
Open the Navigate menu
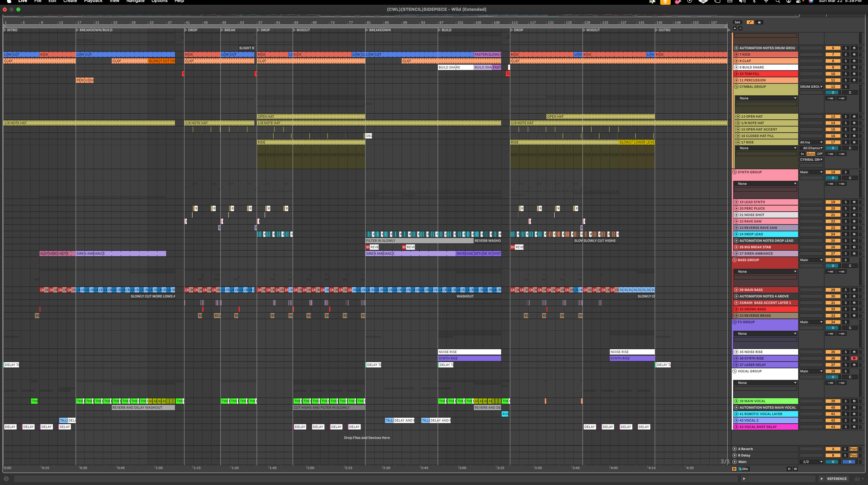135,1
